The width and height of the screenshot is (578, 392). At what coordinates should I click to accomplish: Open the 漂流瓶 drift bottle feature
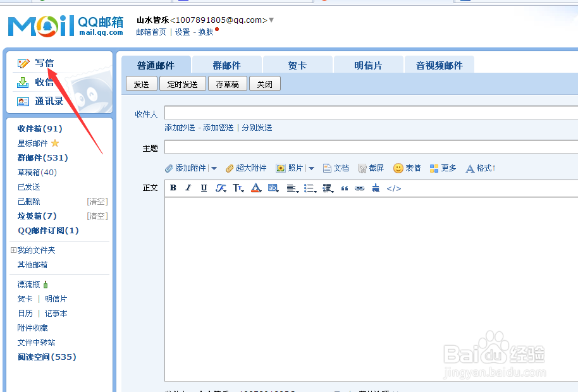28,283
